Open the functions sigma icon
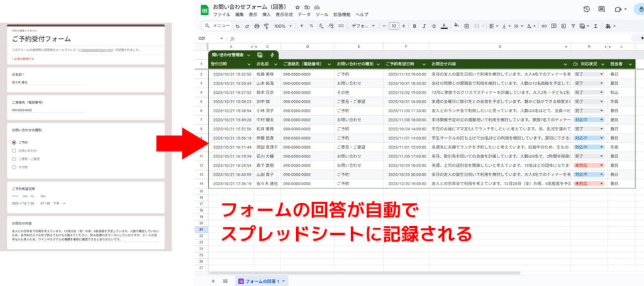This screenshot has height=286, width=644. tap(595, 26)
